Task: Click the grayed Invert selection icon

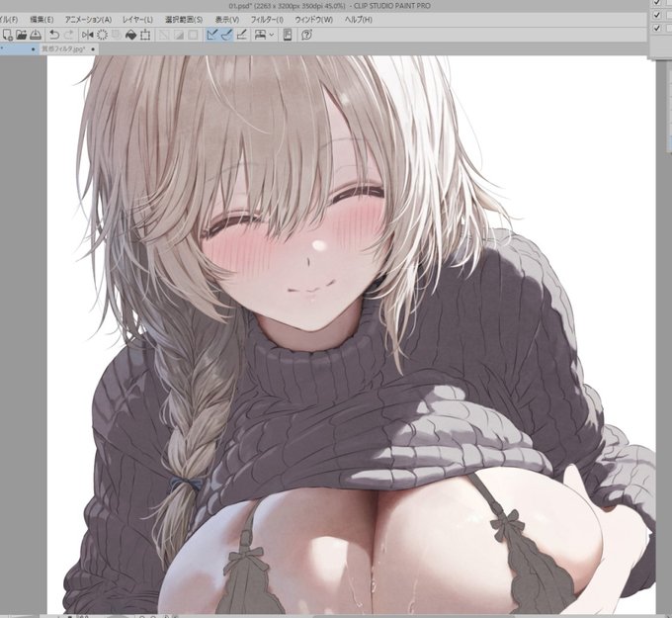Action: tap(179, 35)
